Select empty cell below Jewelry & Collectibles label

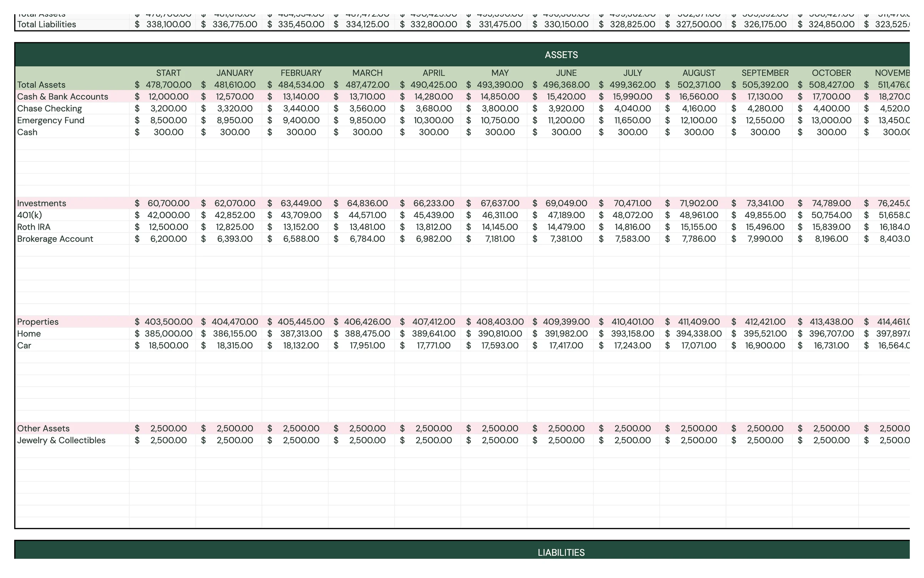[x=72, y=452]
